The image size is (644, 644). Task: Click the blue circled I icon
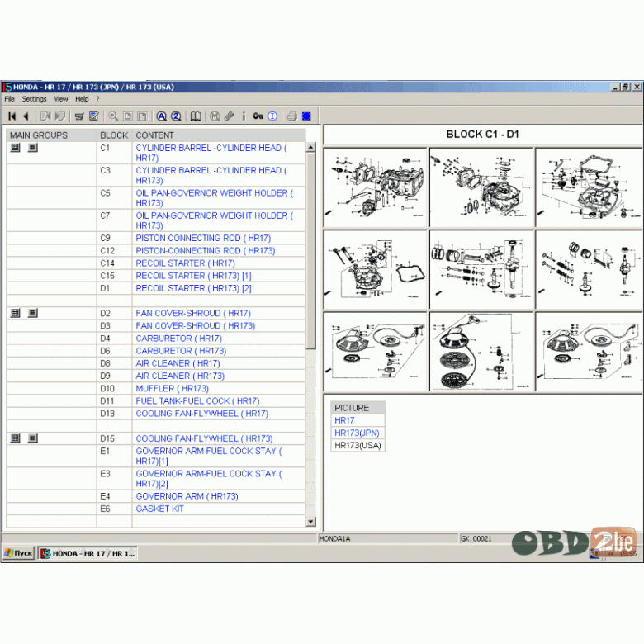tap(272, 116)
